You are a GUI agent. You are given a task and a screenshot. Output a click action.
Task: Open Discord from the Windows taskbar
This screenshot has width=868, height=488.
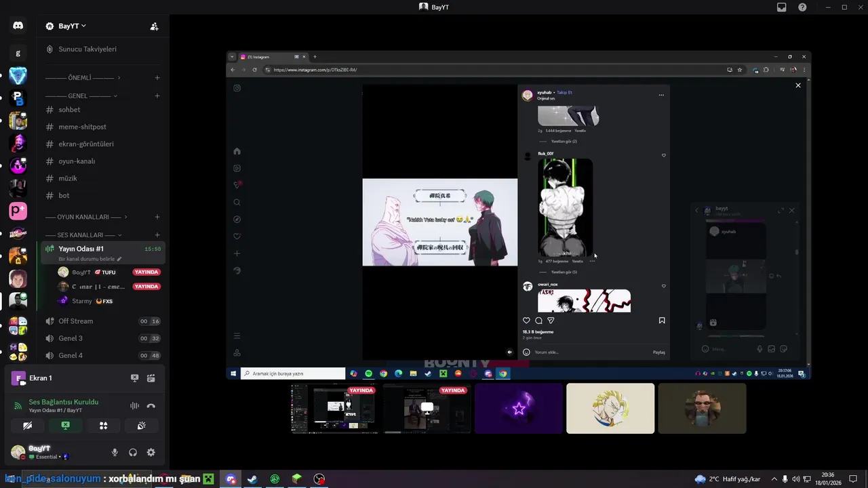(x=231, y=479)
